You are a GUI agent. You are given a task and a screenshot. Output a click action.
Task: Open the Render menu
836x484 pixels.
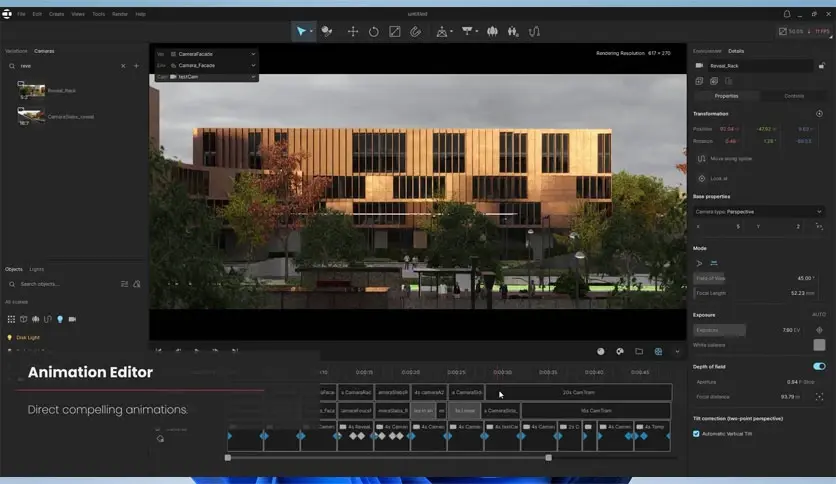[120, 14]
